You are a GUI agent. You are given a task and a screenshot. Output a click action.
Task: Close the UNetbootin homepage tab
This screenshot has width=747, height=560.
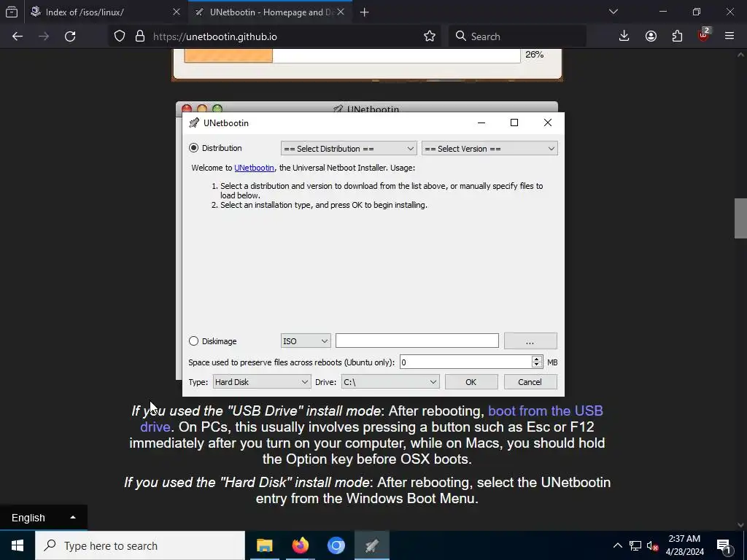point(341,12)
